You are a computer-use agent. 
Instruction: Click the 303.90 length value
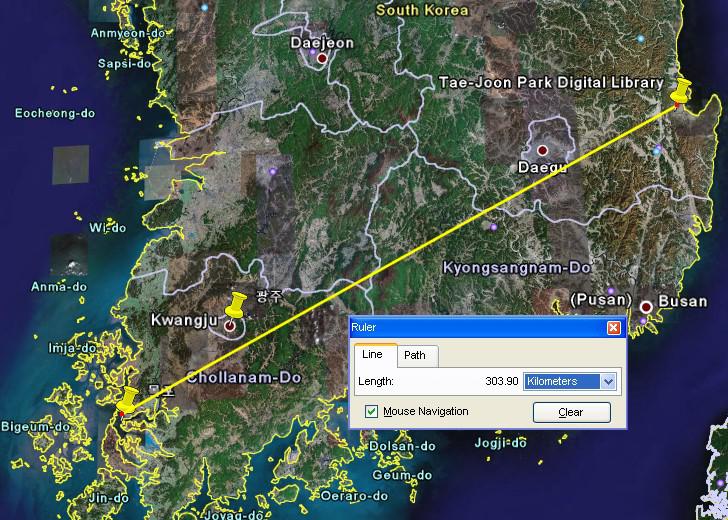click(501, 381)
